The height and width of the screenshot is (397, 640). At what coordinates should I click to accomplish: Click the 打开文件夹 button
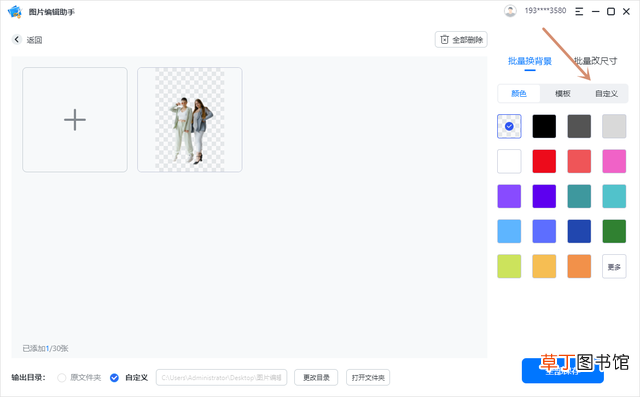(368, 377)
